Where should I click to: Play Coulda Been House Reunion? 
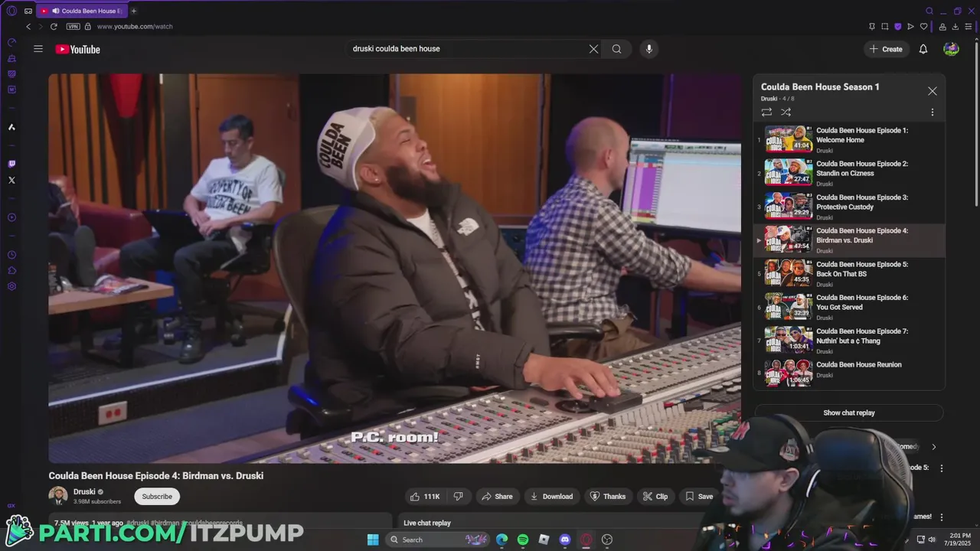click(x=849, y=373)
